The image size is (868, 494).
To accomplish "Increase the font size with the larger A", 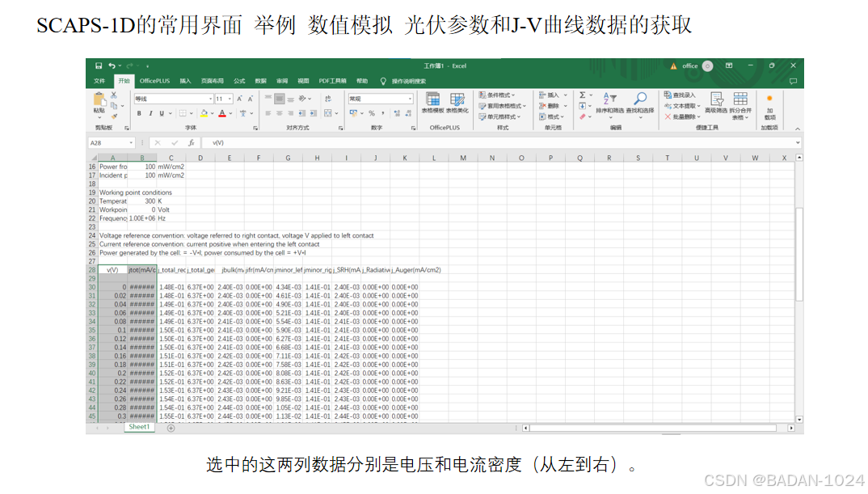I will click(x=240, y=99).
